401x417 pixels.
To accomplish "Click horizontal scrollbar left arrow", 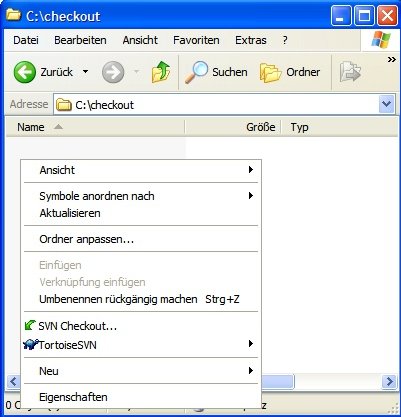I will click(13, 381).
